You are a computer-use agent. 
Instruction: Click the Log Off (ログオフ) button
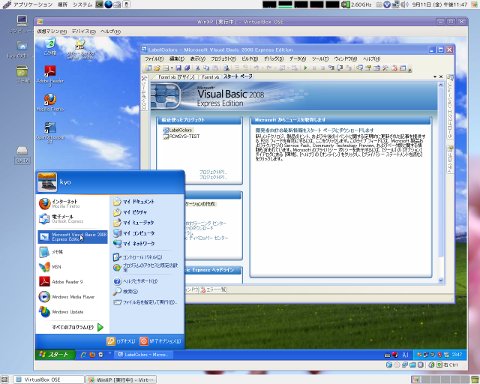[x=121, y=341]
